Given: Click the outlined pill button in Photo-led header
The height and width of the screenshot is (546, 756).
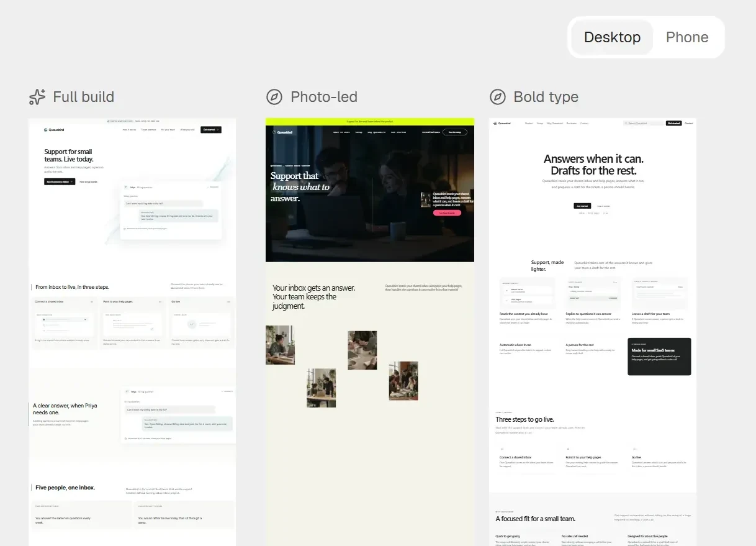Looking at the screenshot, I should [454, 132].
